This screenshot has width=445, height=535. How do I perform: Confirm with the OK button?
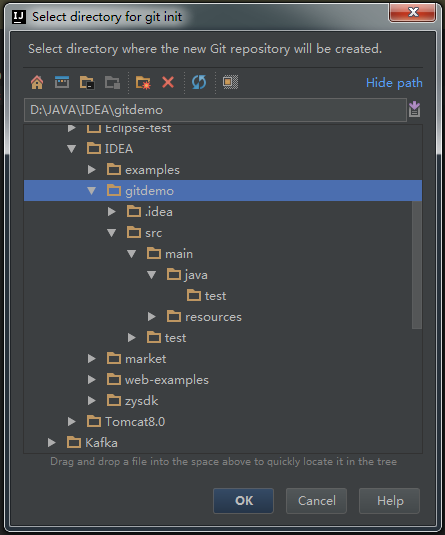243,501
